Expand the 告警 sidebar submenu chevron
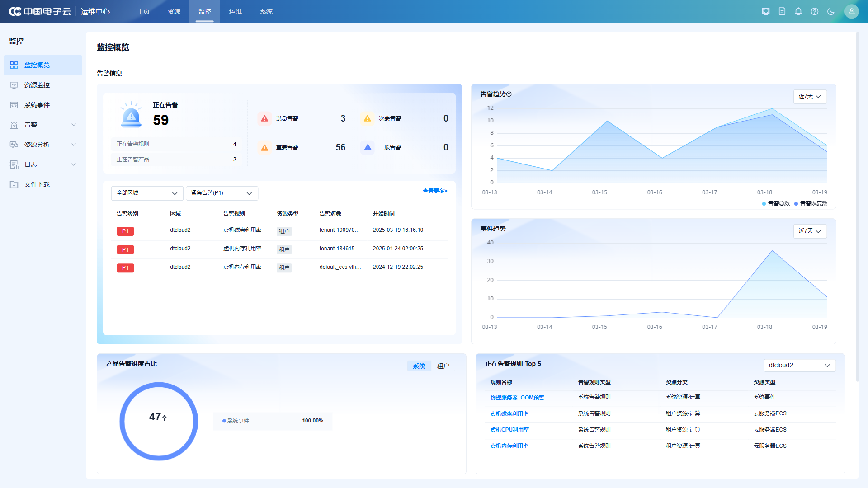 click(74, 125)
